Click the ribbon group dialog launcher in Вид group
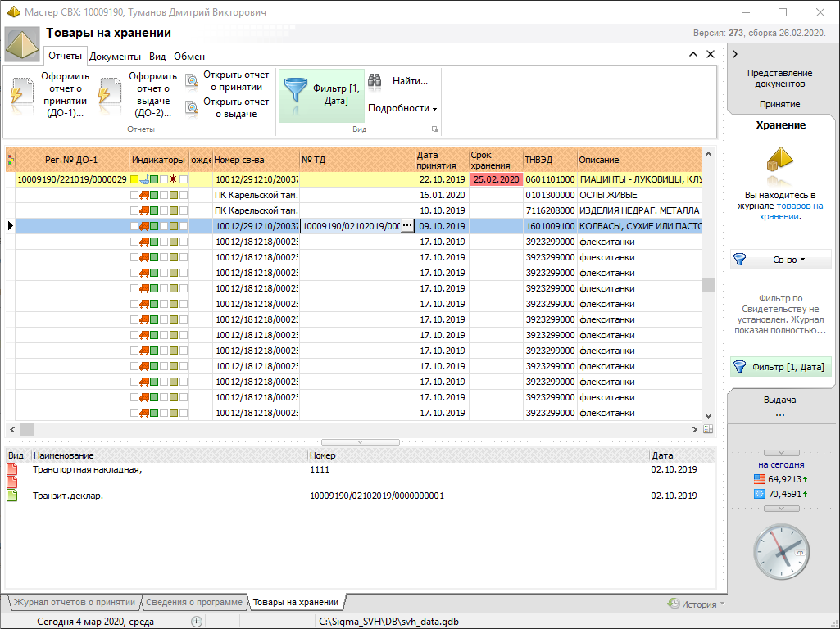The image size is (840, 629). click(434, 129)
